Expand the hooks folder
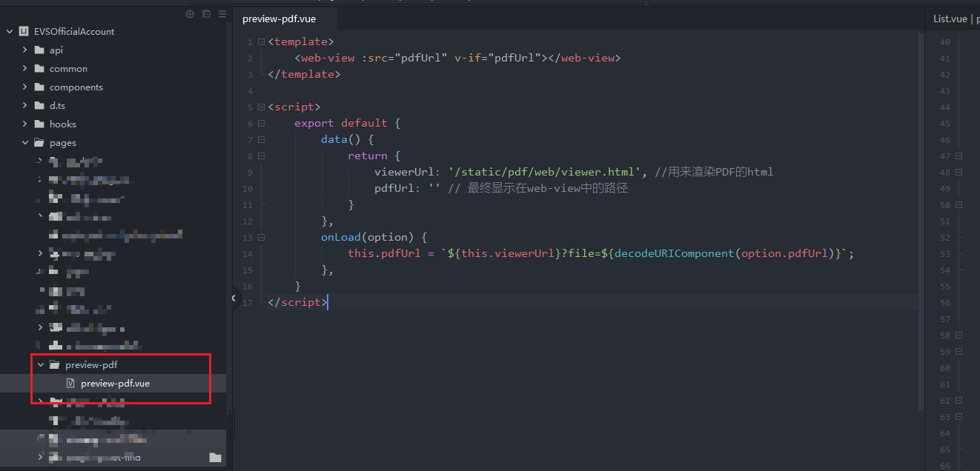This screenshot has width=980, height=471. (x=24, y=124)
